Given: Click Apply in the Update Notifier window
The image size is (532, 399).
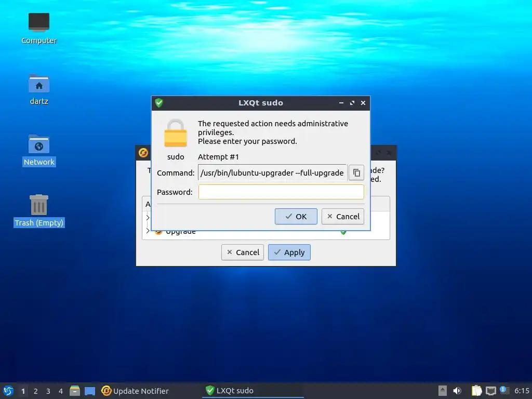Looking at the screenshot, I should coord(289,252).
